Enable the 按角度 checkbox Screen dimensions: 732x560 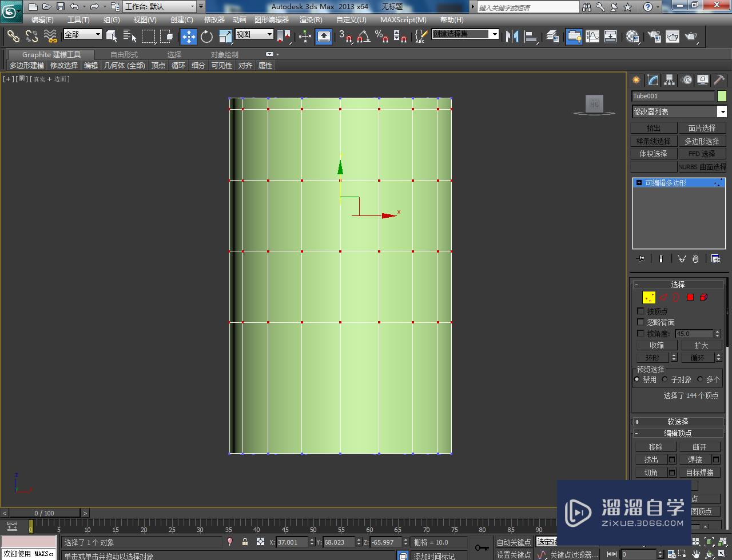pos(640,333)
